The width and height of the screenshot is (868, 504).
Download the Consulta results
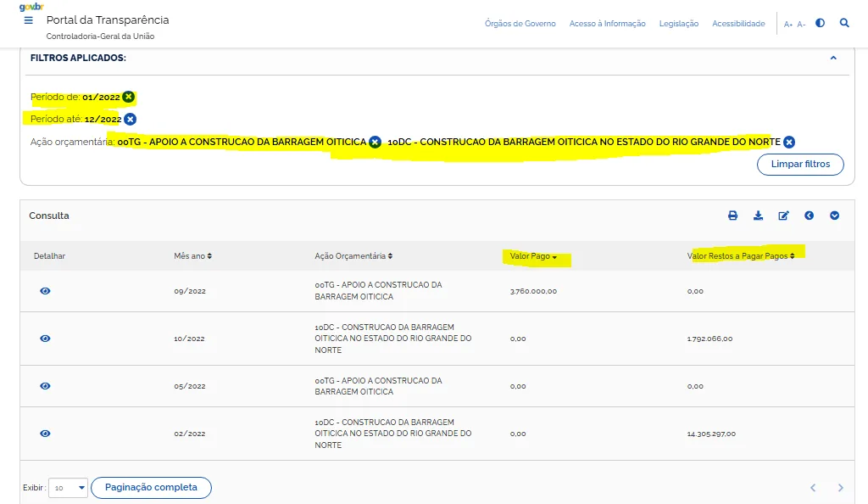click(759, 216)
